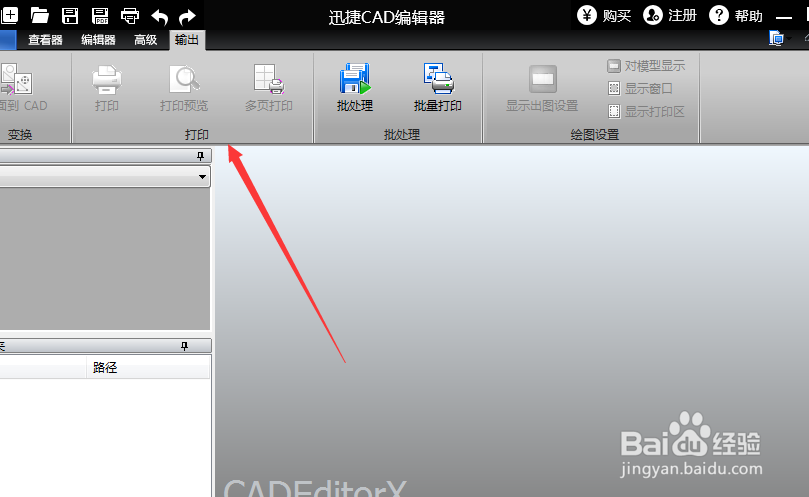Pin the upper left panel
This screenshot has width=809, height=497.
(201, 156)
